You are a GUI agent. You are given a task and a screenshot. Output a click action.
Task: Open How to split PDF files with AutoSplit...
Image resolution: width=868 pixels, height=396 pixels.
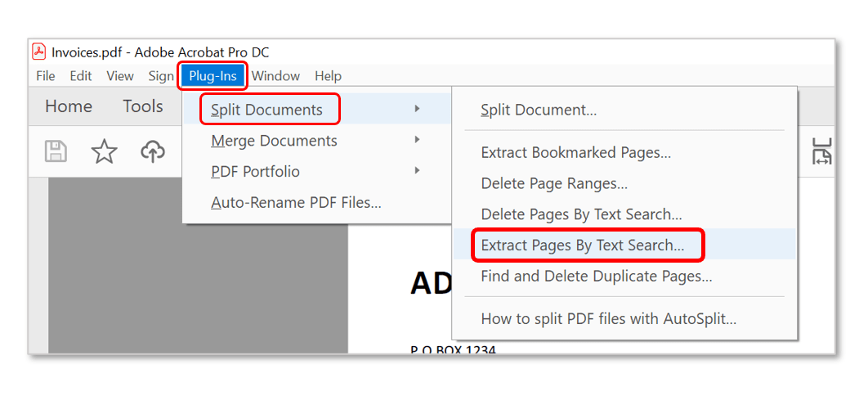(624, 318)
